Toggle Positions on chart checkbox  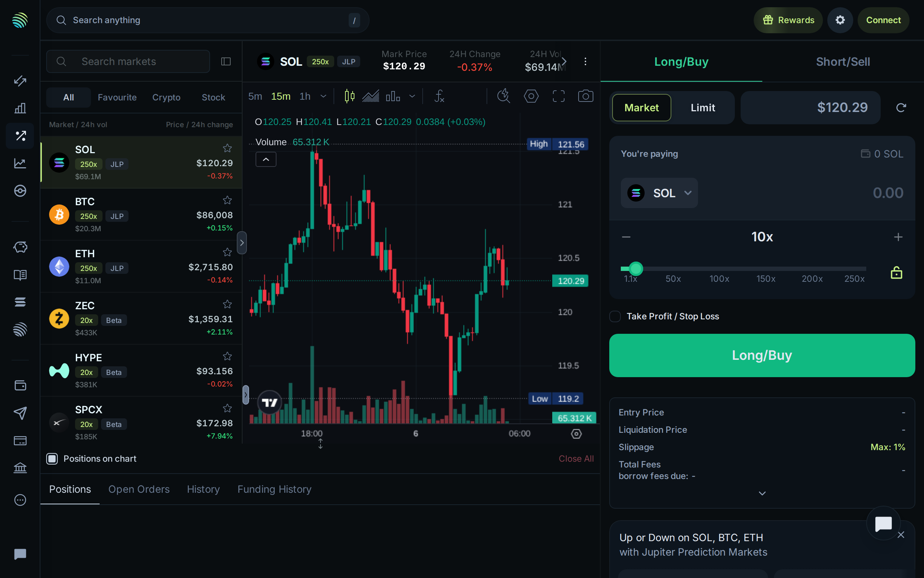[52, 458]
